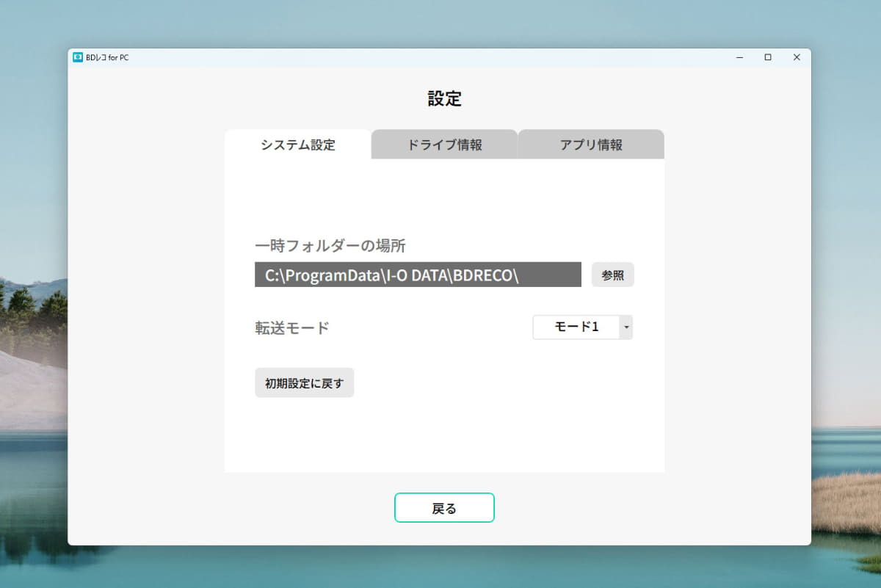Click 戻る to return to the previous screen

click(x=444, y=507)
